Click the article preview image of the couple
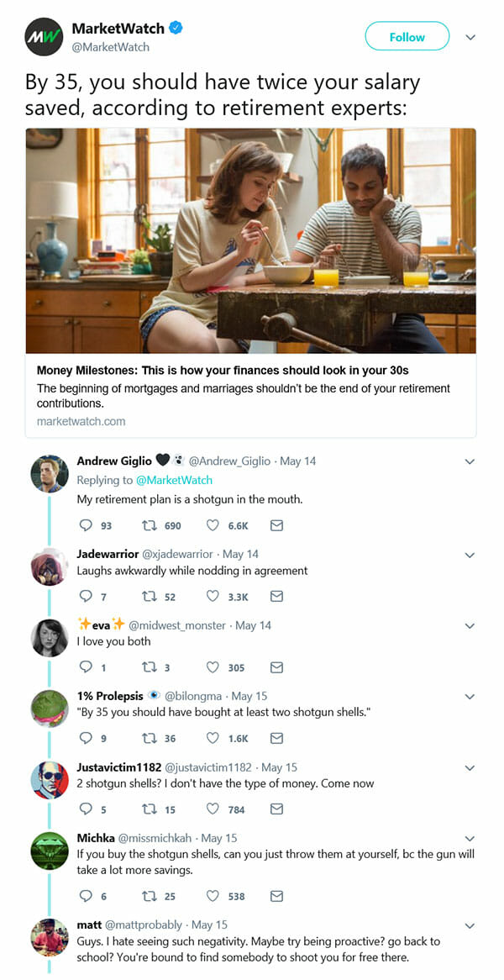Screen dimensions: 504x980 (x=250, y=240)
